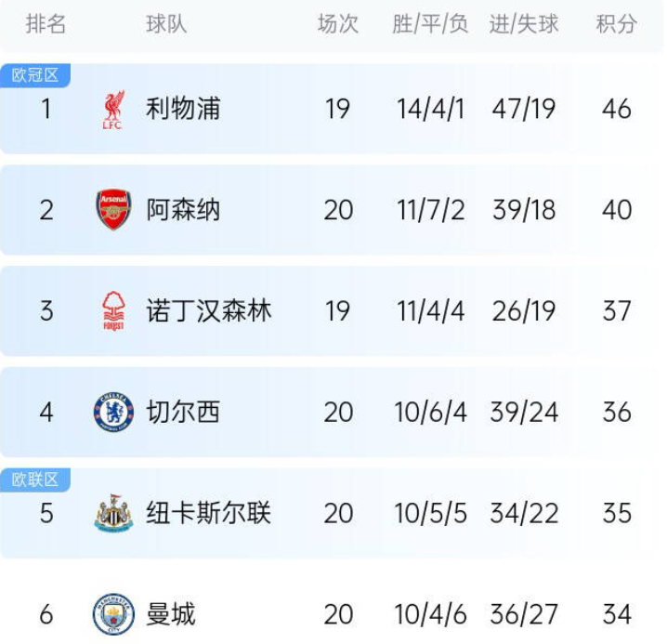The width and height of the screenshot is (667, 644).
Task: Click the 欧联区 zone label
Action: tap(35, 480)
